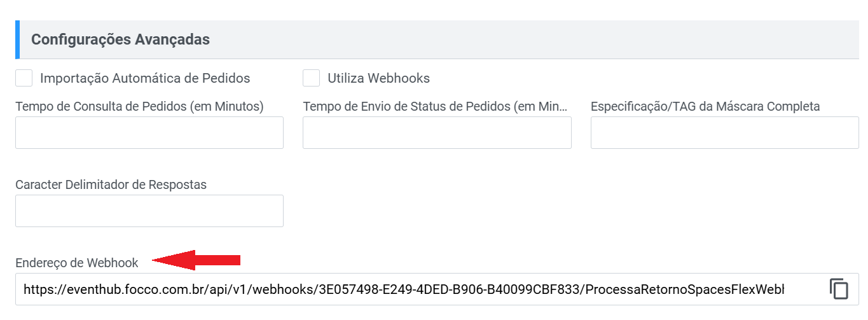Click the 'Utiliza Webhooks' label text

point(379,78)
